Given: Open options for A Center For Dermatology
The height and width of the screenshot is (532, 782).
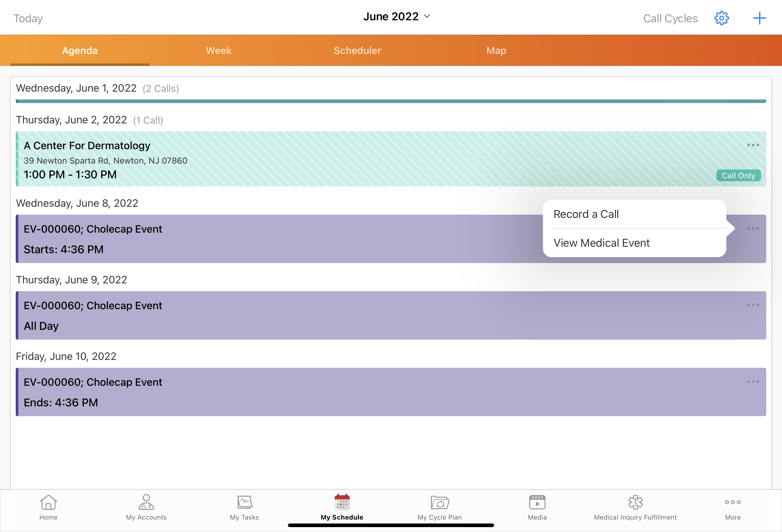Looking at the screenshot, I should pyautogui.click(x=753, y=145).
